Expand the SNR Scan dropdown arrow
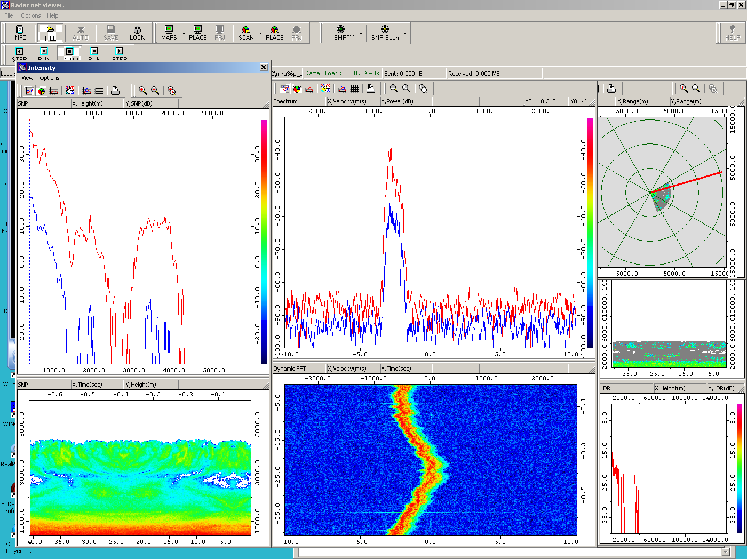 [x=405, y=34]
